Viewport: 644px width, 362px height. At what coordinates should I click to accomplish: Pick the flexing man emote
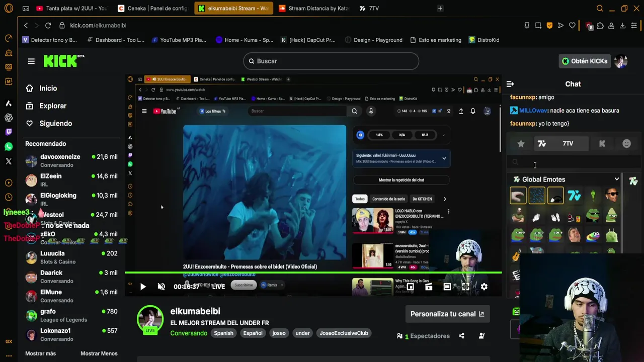(518, 216)
